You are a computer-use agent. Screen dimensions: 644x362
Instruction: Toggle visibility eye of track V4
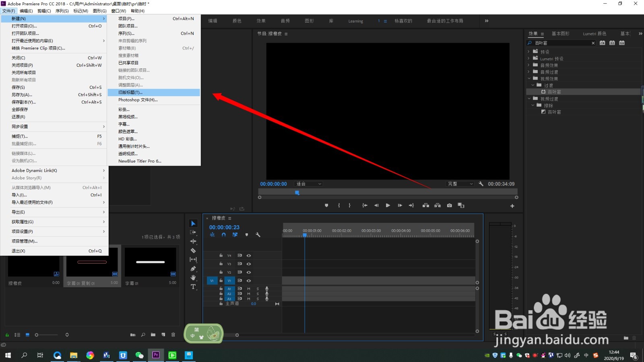click(249, 255)
